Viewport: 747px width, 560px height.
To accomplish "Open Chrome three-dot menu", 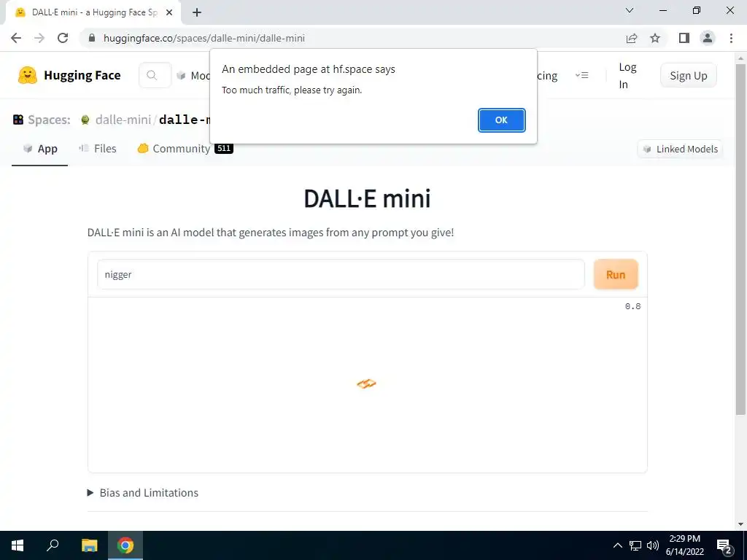I will point(731,38).
